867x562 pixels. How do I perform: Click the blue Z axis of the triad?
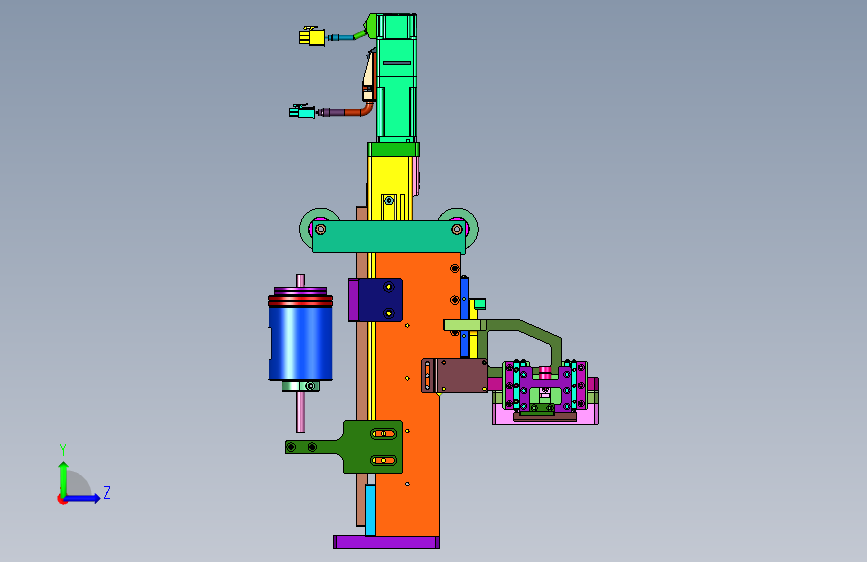click(83, 498)
